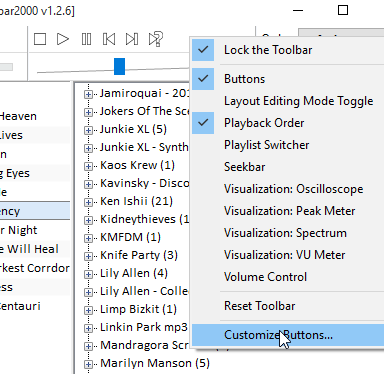
Task: Select the Junkie XL (5) label
Action: click(133, 129)
